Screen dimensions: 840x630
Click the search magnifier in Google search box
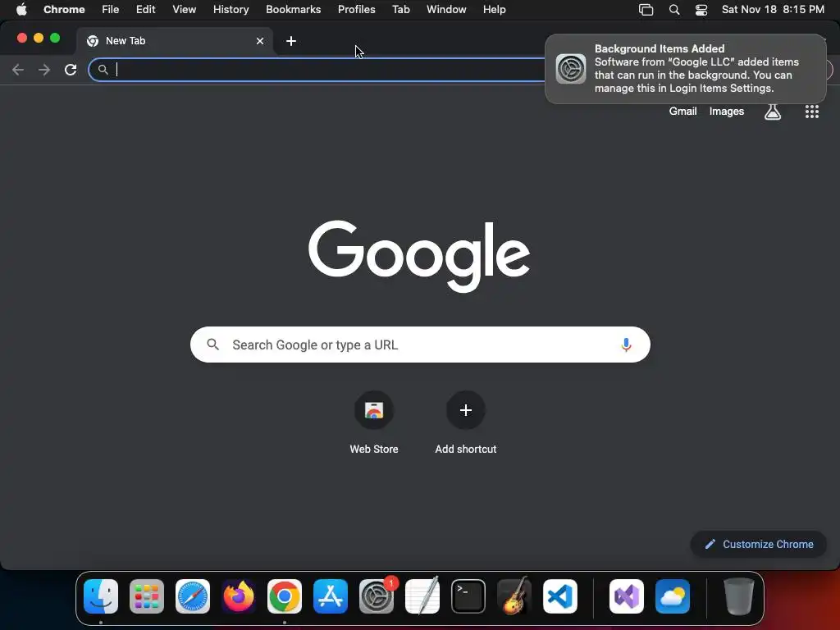(212, 345)
